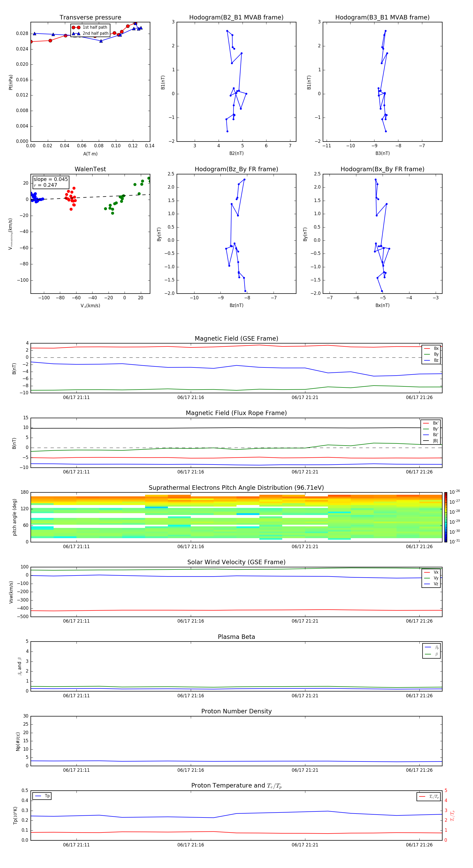Click the By legend entry in GSE magnetic field plot

436,354
